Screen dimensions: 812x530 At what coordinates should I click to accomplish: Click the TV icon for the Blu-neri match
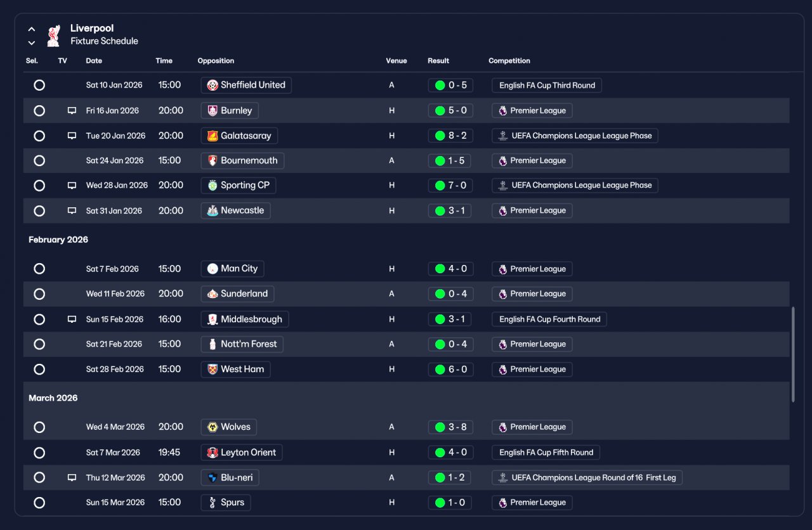coord(72,477)
